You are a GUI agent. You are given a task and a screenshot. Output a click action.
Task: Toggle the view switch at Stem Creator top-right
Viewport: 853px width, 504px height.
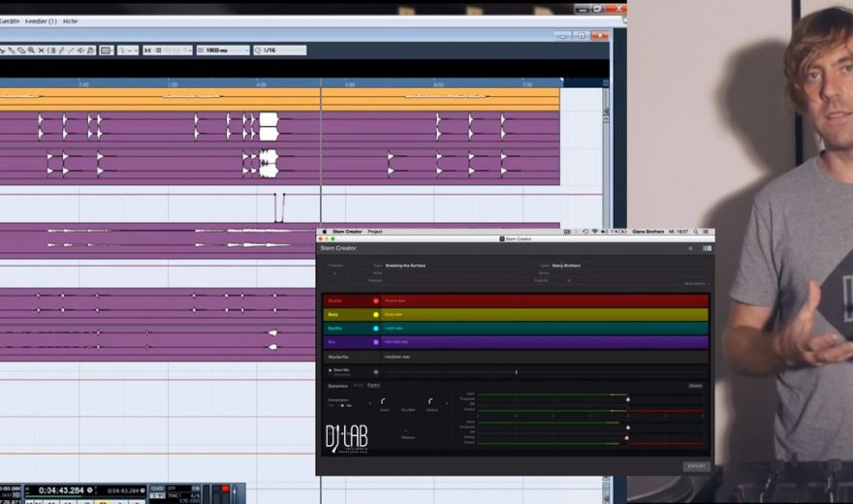pyautogui.click(x=707, y=248)
